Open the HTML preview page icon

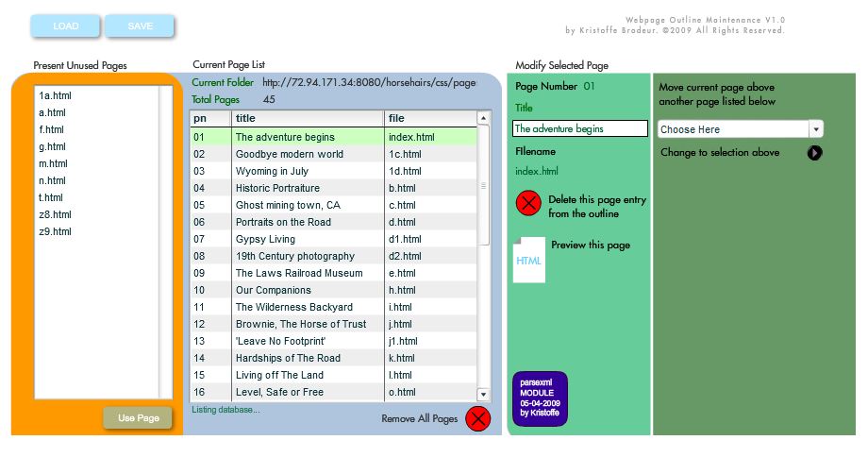(x=529, y=260)
